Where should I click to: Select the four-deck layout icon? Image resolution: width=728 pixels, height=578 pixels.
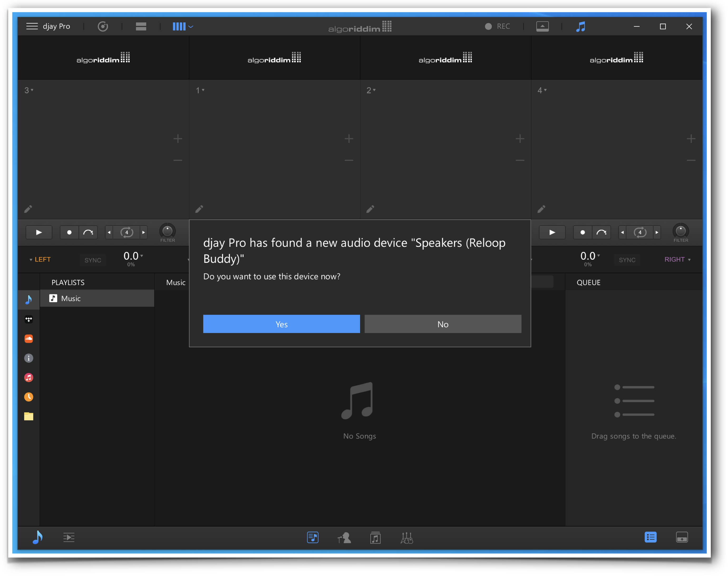click(x=179, y=26)
